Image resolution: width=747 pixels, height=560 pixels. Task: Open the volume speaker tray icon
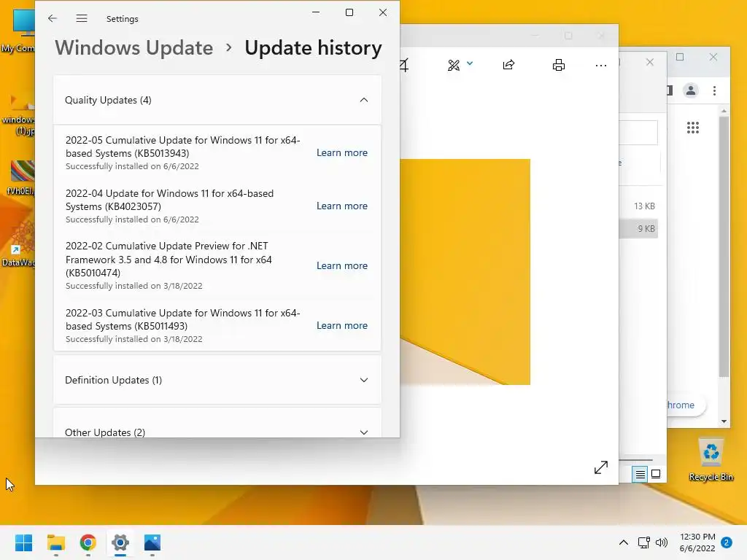661,542
